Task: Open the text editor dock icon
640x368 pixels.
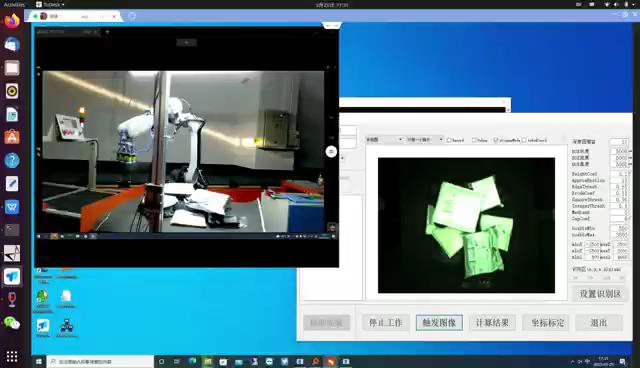Action: pos(12,184)
